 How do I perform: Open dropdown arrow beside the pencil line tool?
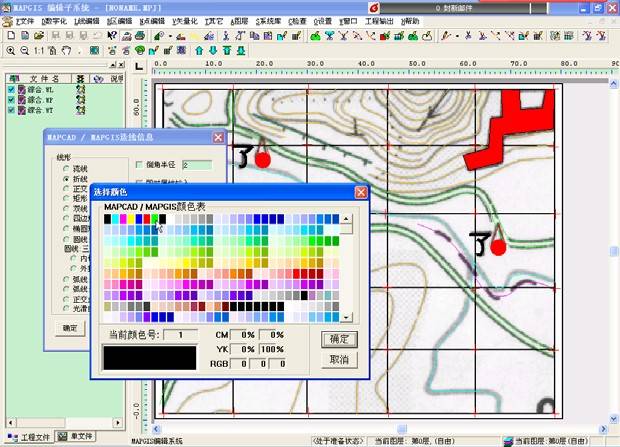tap(457, 36)
